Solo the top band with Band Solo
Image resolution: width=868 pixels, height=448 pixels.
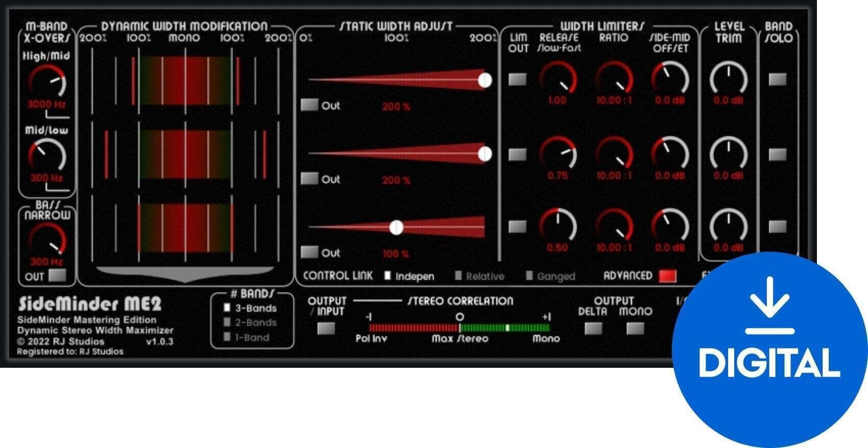tap(778, 79)
